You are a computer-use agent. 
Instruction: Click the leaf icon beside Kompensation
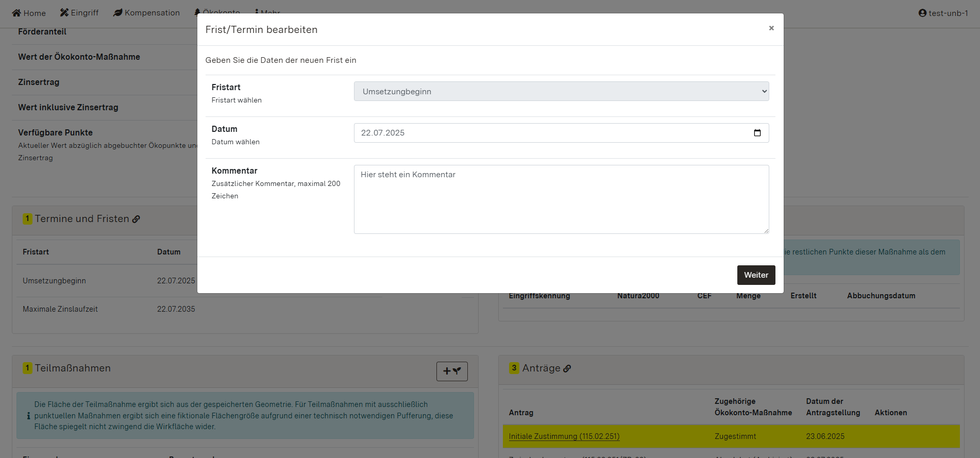pos(118,13)
